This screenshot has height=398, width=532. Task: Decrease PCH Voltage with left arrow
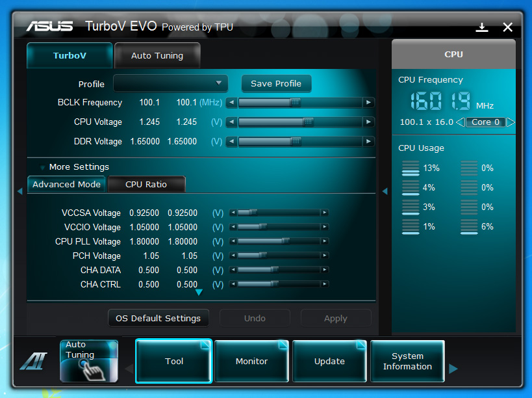pyautogui.click(x=233, y=256)
